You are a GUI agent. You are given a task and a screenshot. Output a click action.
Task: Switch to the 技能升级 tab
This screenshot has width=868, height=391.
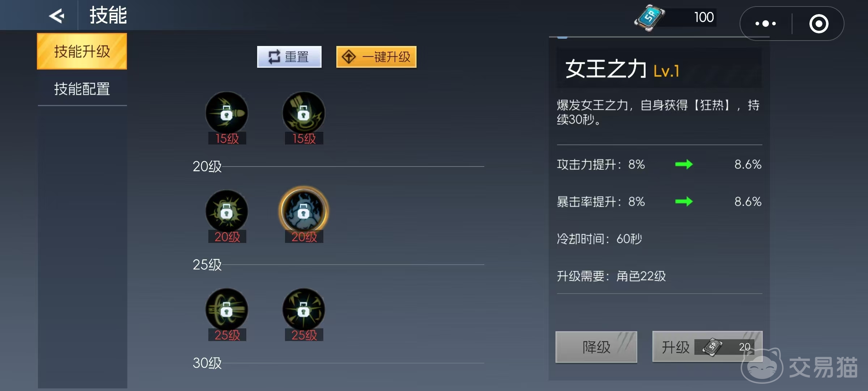click(82, 51)
